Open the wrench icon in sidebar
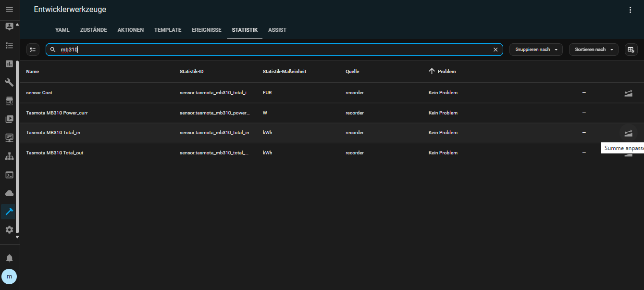This screenshot has width=644, height=290. click(9, 82)
